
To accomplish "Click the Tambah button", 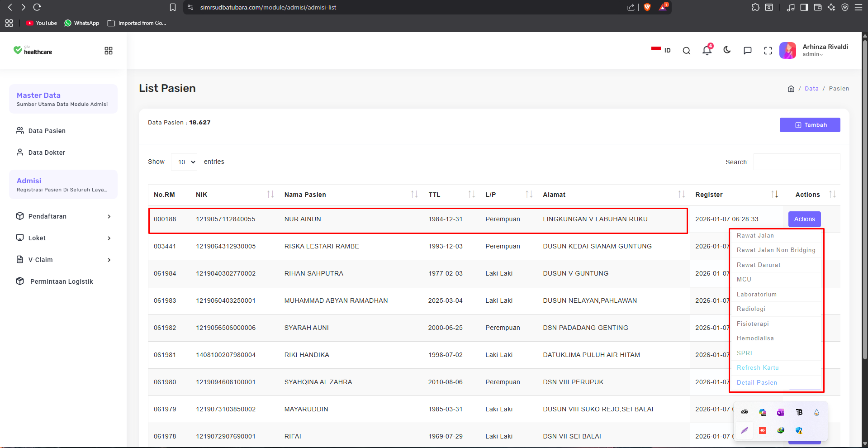I will point(810,125).
